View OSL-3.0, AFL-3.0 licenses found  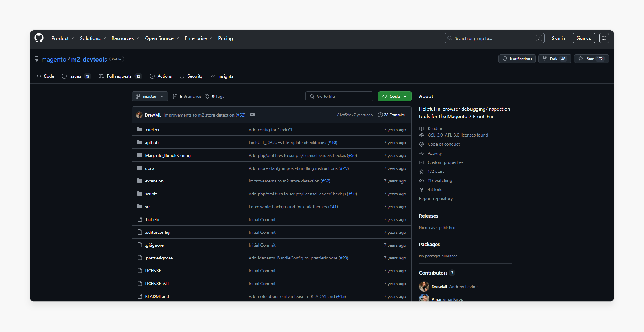click(457, 135)
